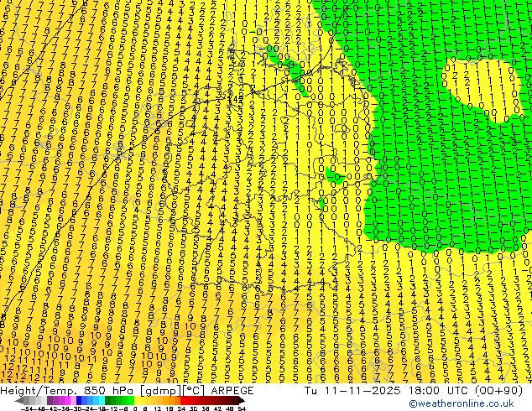Click the '24' value on the legend scale
This screenshot has width=532, height=411.
coord(181,408)
